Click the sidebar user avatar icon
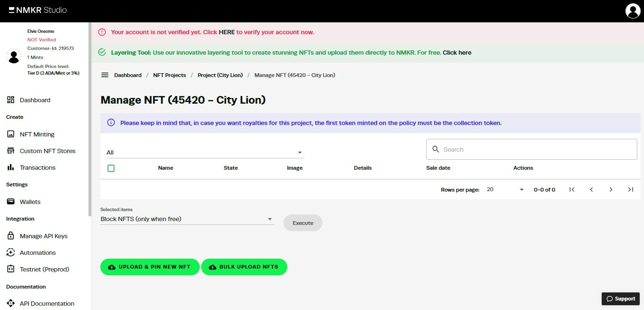 coord(14,56)
